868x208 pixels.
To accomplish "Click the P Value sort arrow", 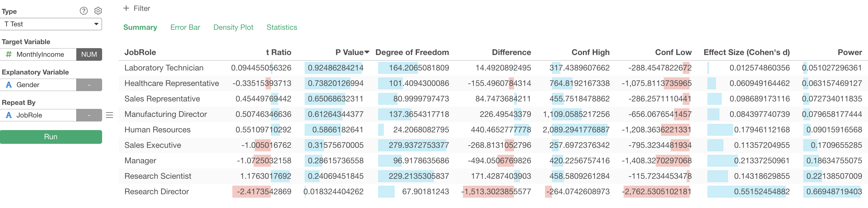I will (367, 52).
